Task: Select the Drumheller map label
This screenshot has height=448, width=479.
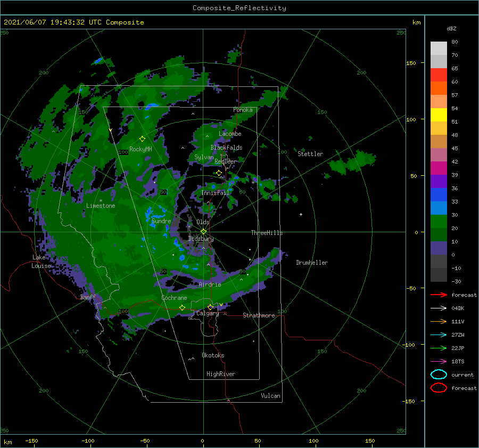Action: [x=312, y=263]
